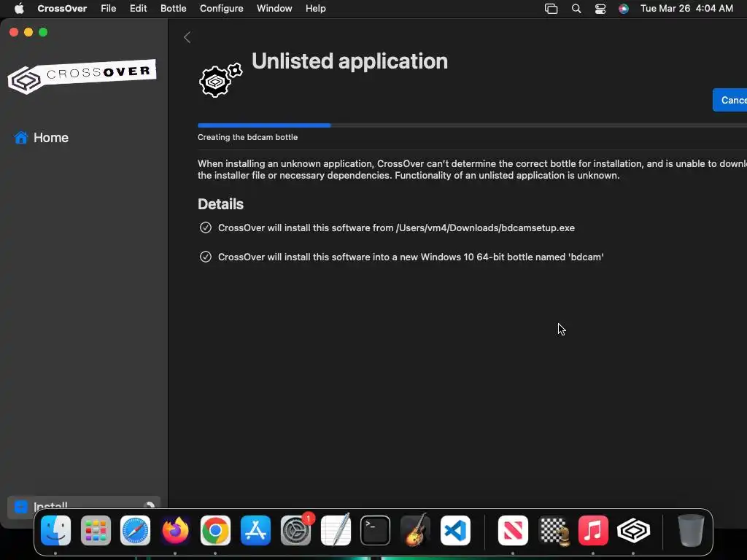
Task: Open Launchpad from the Dock
Action: 96,530
